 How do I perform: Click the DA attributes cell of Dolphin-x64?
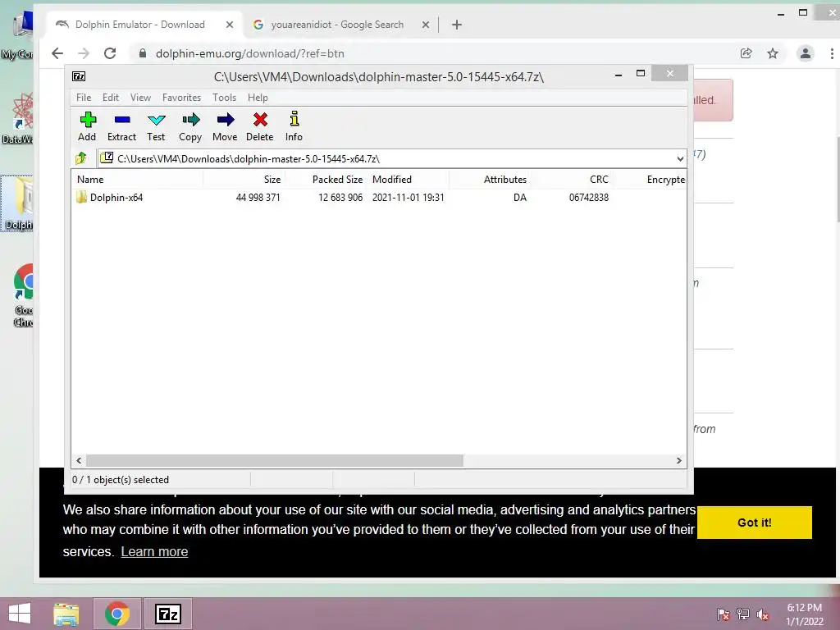point(519,197)
